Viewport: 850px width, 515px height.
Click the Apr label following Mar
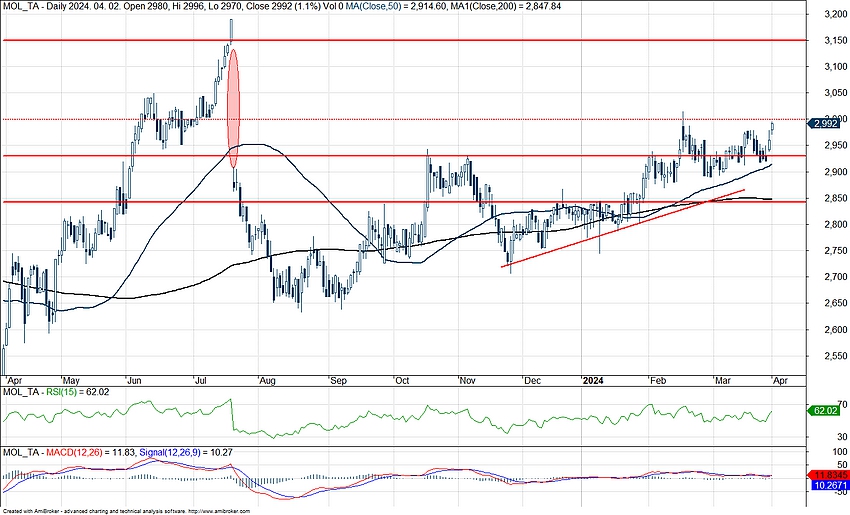pyautogui.click(x=780, y=381)
